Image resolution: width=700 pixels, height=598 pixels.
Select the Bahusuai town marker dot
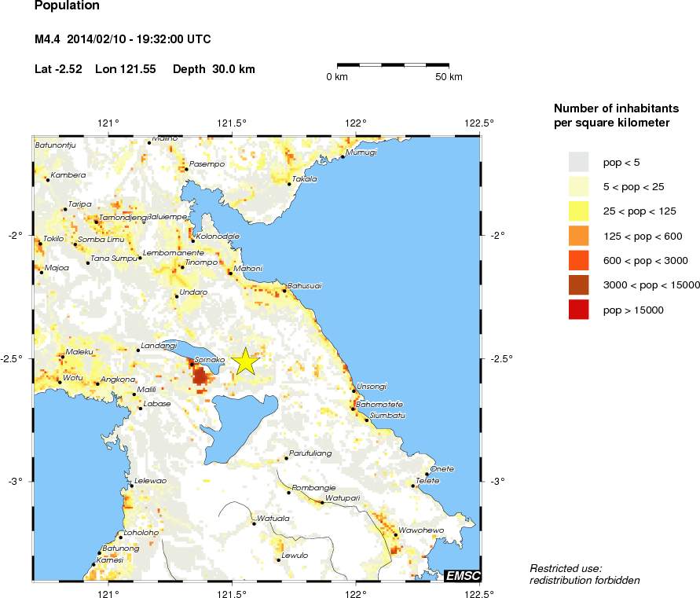[284, 291]
